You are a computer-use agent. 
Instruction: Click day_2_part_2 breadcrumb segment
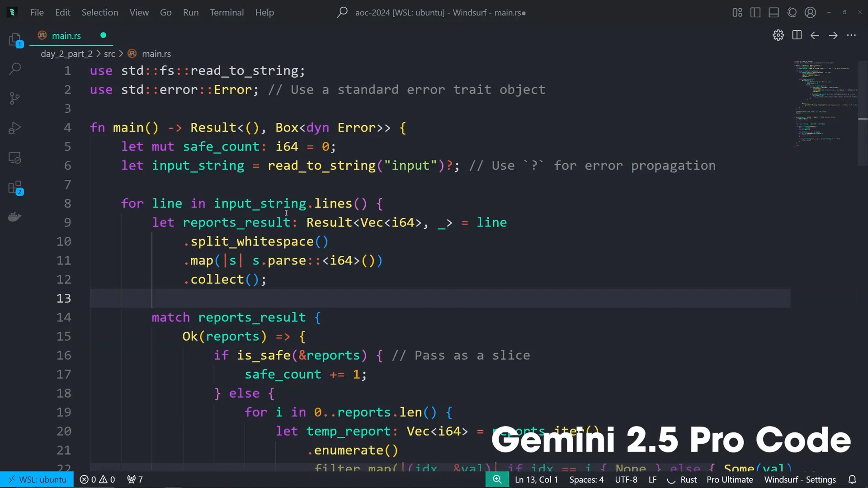point(66,54)
